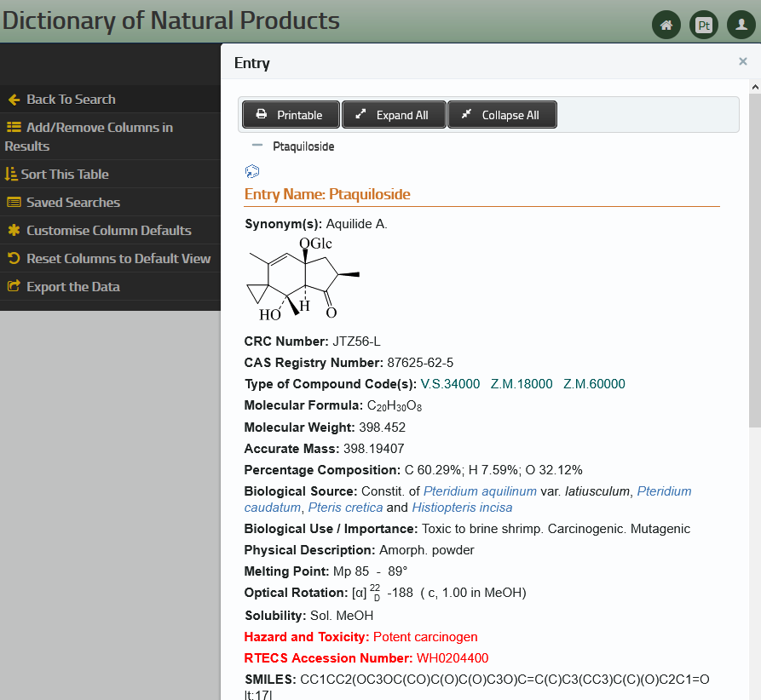
Task: Click the Accurate Mass value 398.19407
Action: point(374,449)
